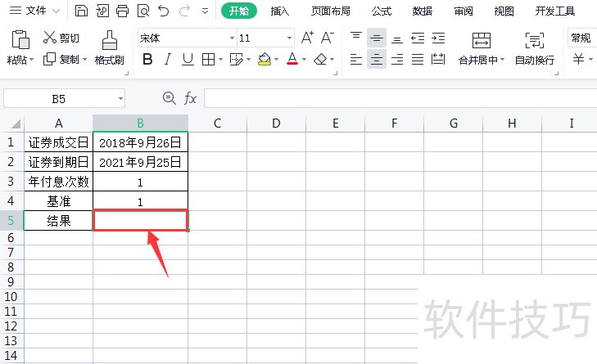Increase font size with A+ icon
597x364 pixels.
point(307,38)
